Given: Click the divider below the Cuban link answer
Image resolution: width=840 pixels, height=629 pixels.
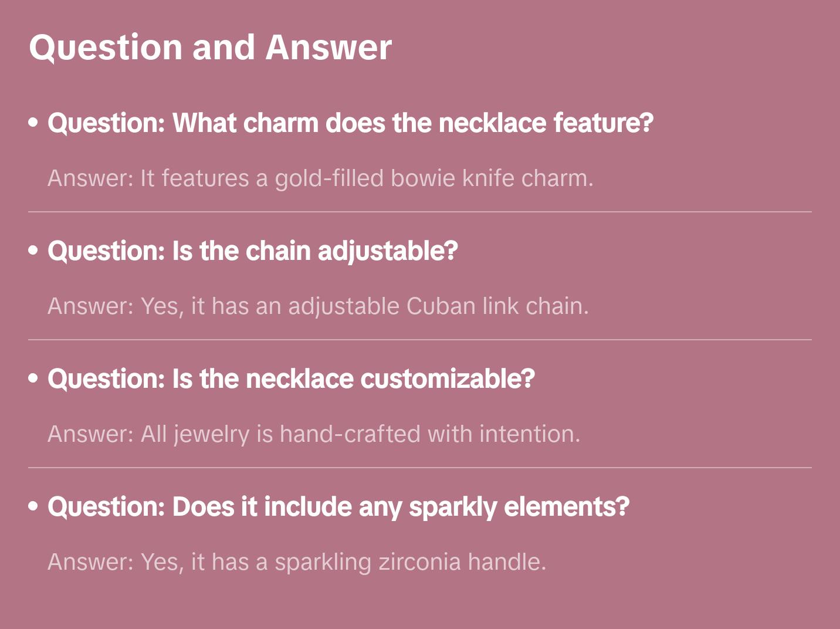Looking at the screenshot, I should pos(420,340).
